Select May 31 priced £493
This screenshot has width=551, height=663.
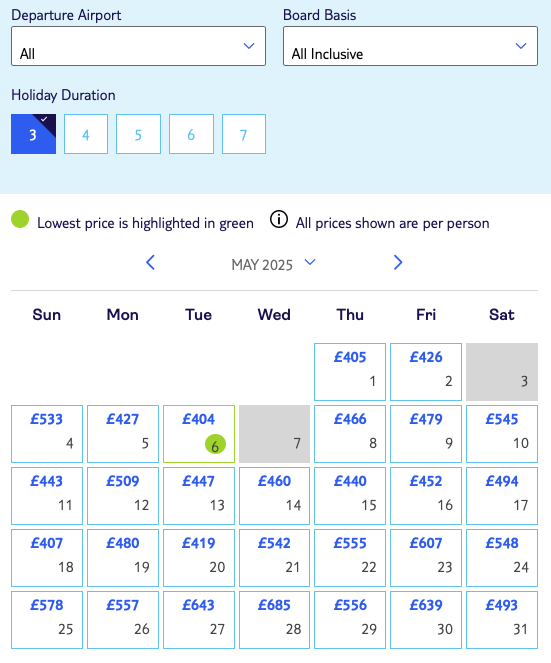pyautogui.click(x=502, y=620)
